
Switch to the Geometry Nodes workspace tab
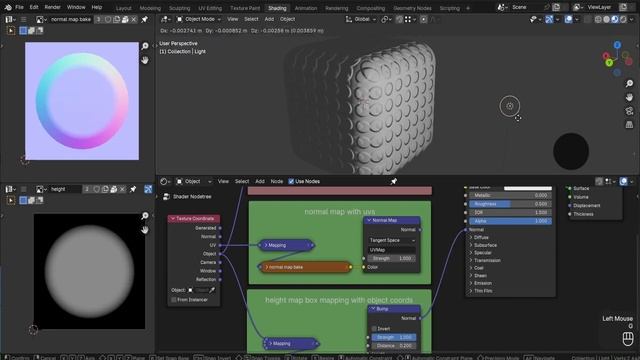412,8
